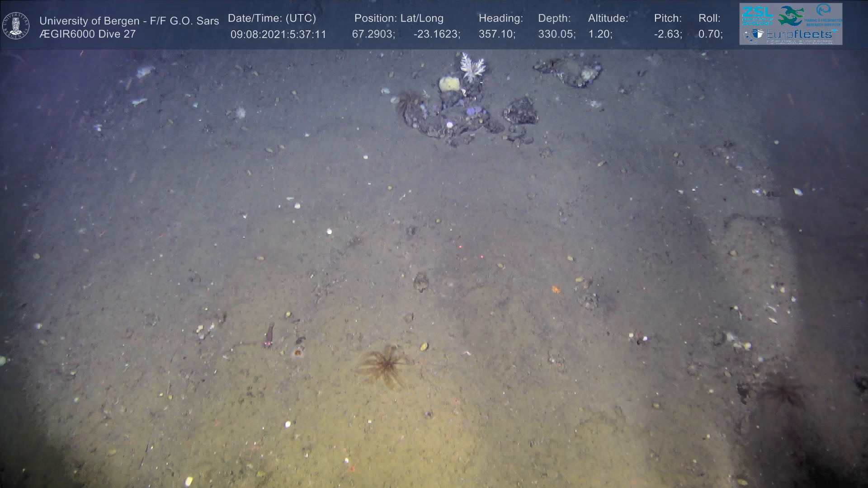Click the ZSL Institute of Zoology logo
The image size is (868, 488).
[757, 16]
